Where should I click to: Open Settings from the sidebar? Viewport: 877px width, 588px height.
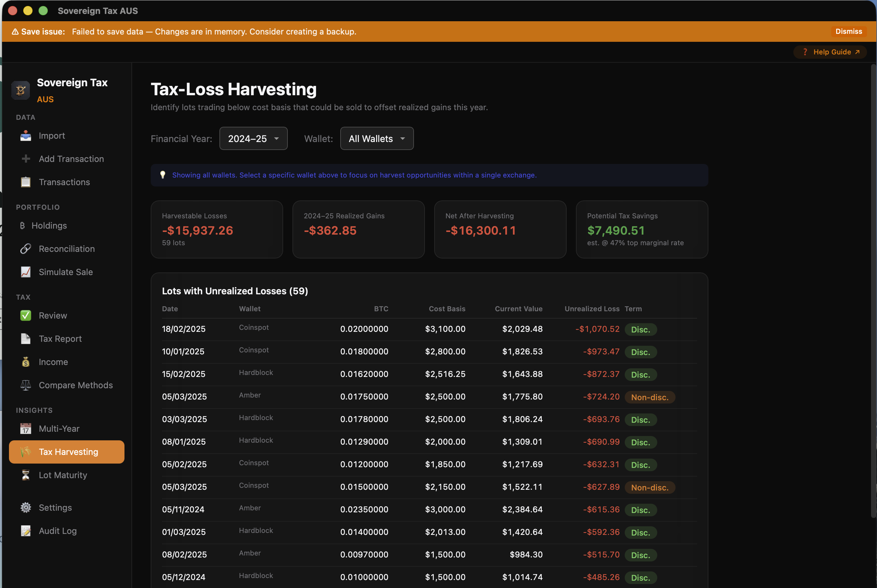pyautogui.click(x=55, y=507)
